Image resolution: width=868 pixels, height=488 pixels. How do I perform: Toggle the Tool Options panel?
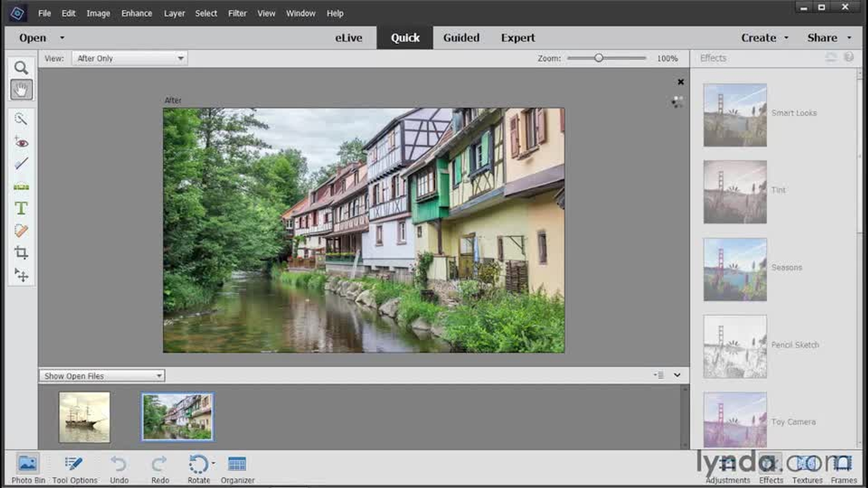click(75, 469)
